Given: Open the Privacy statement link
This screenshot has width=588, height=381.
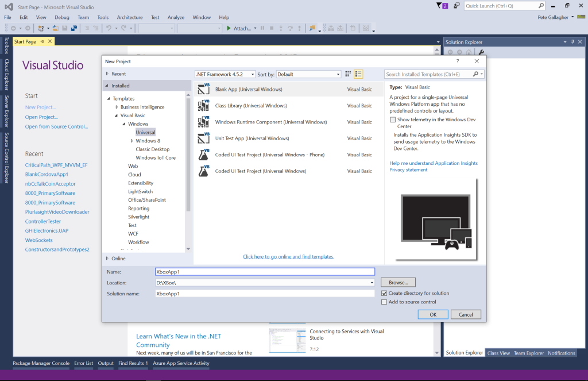Looking at the screenshot, I should coord(408,170).
